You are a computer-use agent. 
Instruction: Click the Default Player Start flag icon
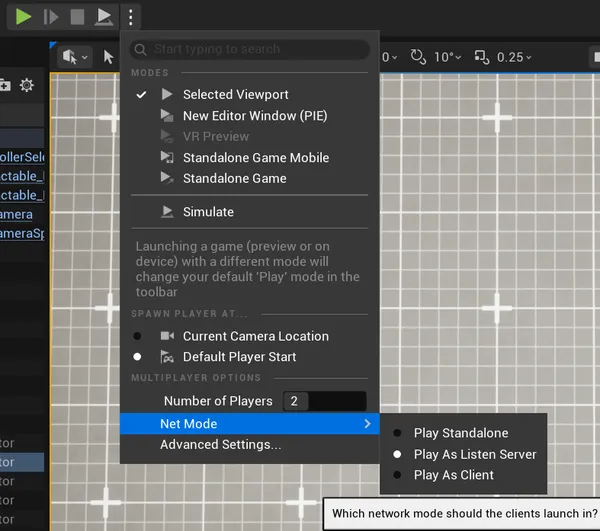167,357
